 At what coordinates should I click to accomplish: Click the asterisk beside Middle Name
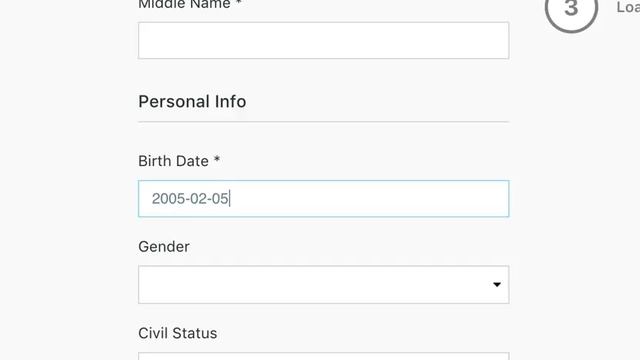click(239, 3)
